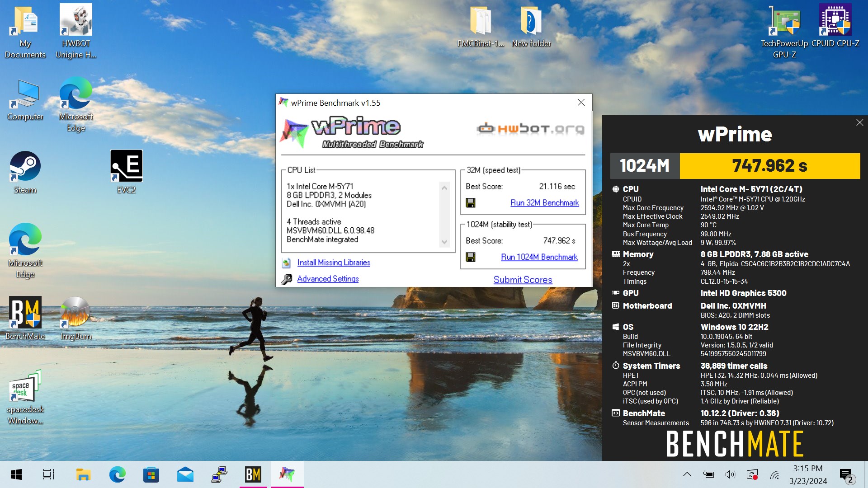Switch to BenchMate on the taskbar
The height and width of the screenshot is (488, 868).
click(x=253, y=474)
